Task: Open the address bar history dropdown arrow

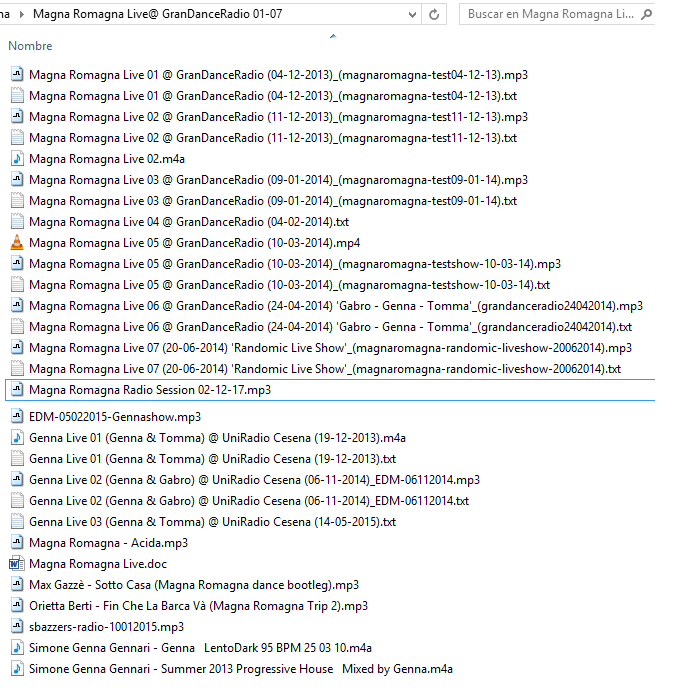Action: click(412, 15)
